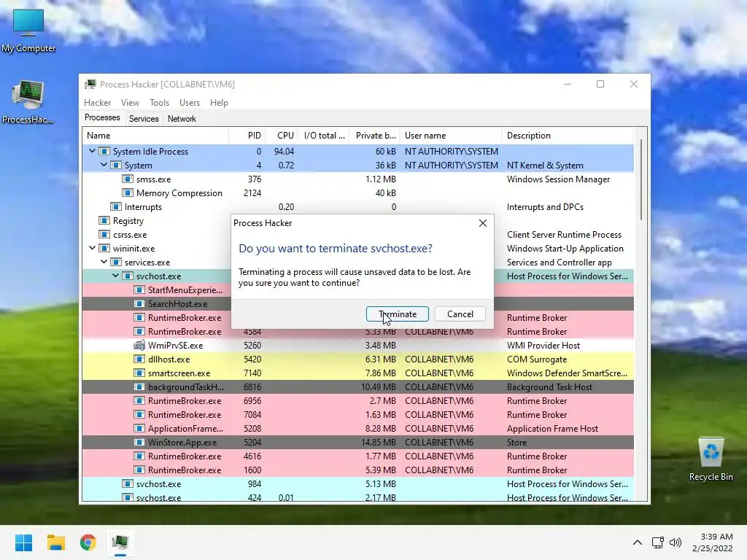Viewport: 747px width, 560px height.
Task: Open the Tools menu
Action: [159, 102]
